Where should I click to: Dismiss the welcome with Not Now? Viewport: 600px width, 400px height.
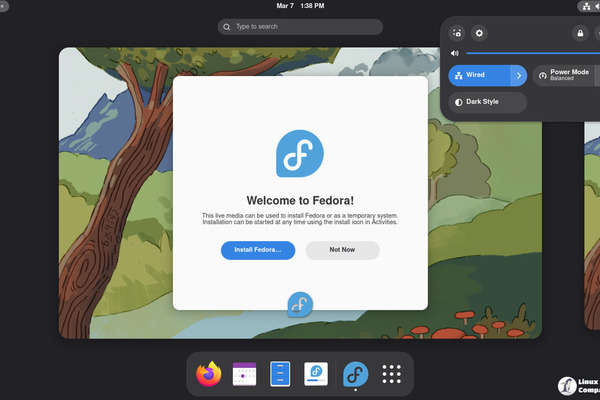pos(342,250)
